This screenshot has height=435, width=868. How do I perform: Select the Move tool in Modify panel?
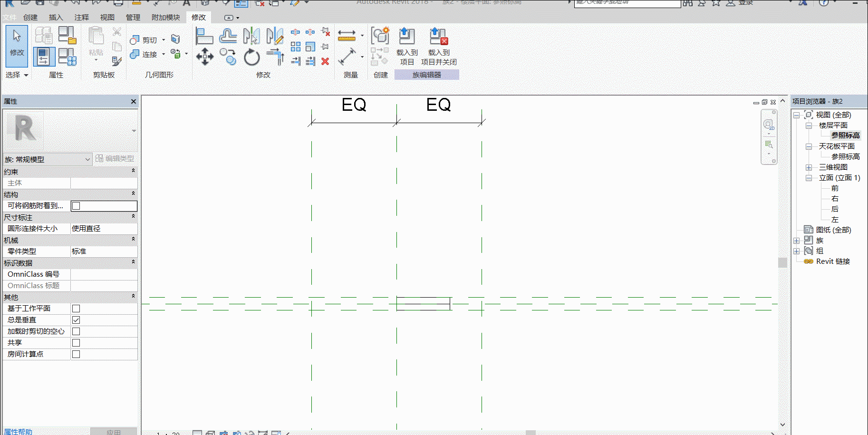click(x=205, y=57)
